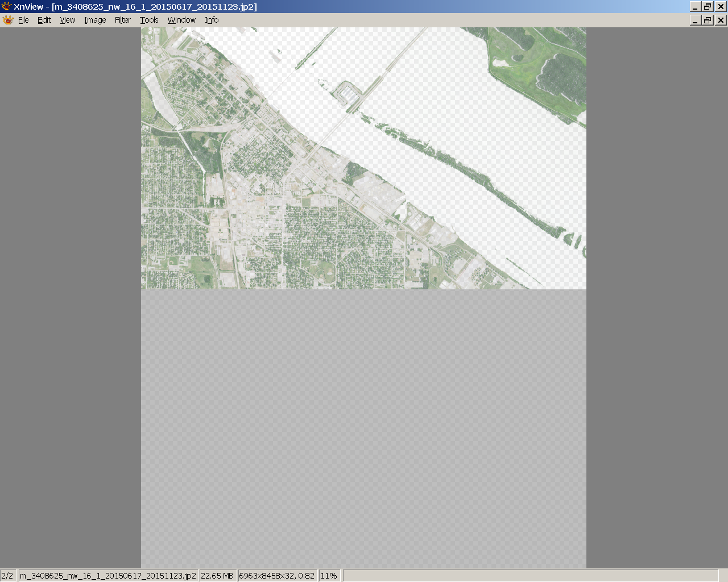Click the 22.65 MB file size

217,576
